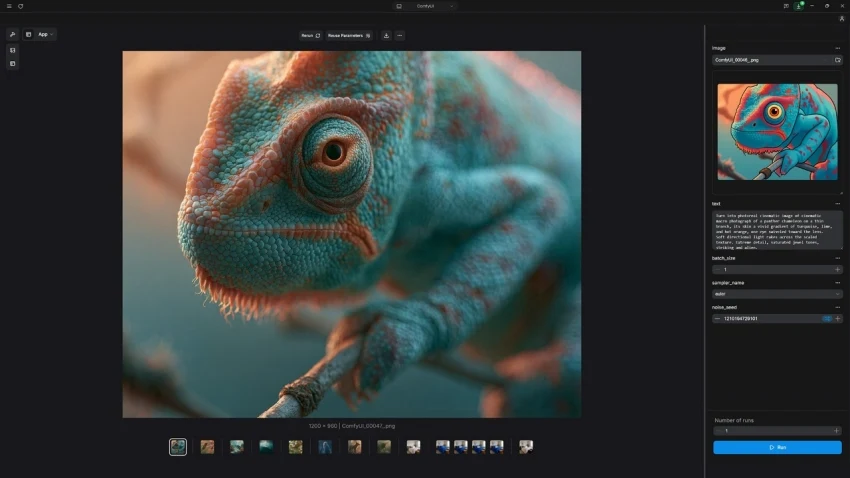Open the user avatar with green status dot
Screen dimensions: 850x478
click(x=799, y=6)
